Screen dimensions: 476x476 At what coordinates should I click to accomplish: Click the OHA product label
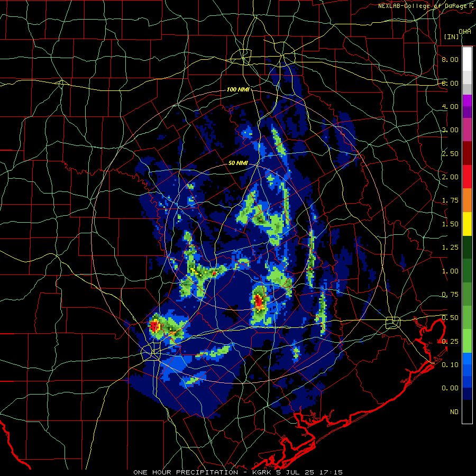(x=465, y=32)
